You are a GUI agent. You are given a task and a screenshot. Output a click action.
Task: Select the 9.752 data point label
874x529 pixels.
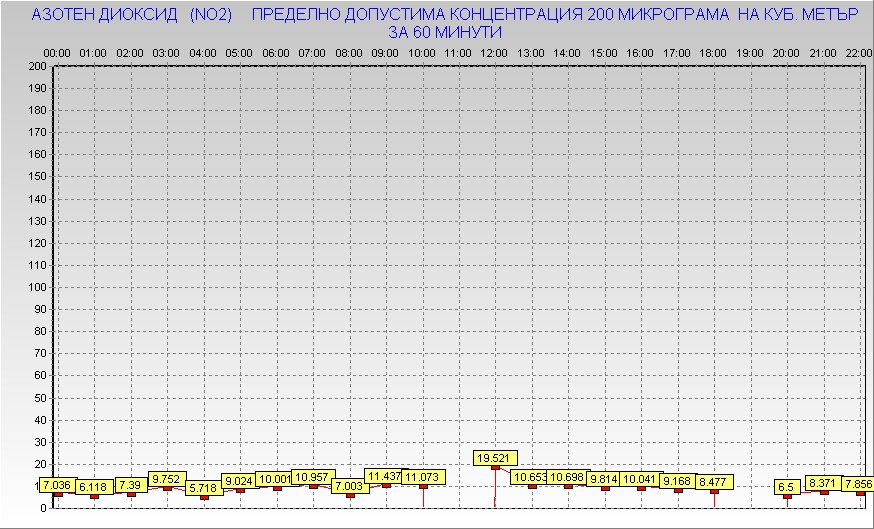click(x=167, y=479)
